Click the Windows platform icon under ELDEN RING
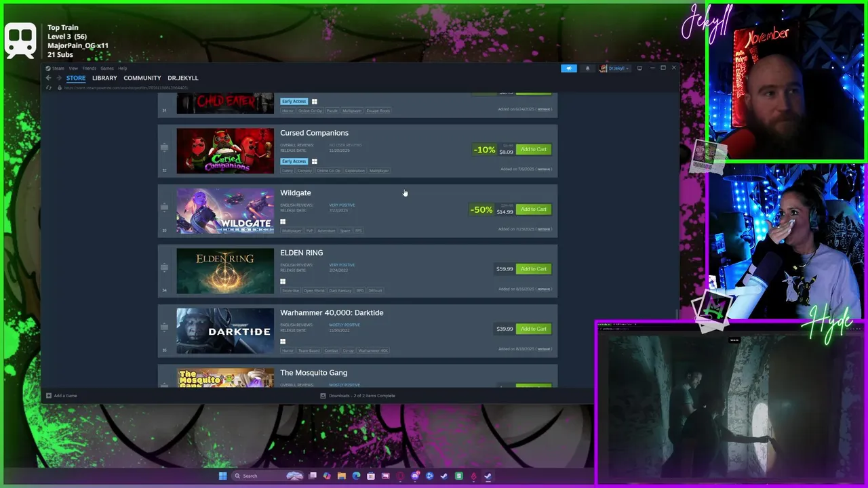The height and width of the screenshot is (488, 868). [283, 281]
